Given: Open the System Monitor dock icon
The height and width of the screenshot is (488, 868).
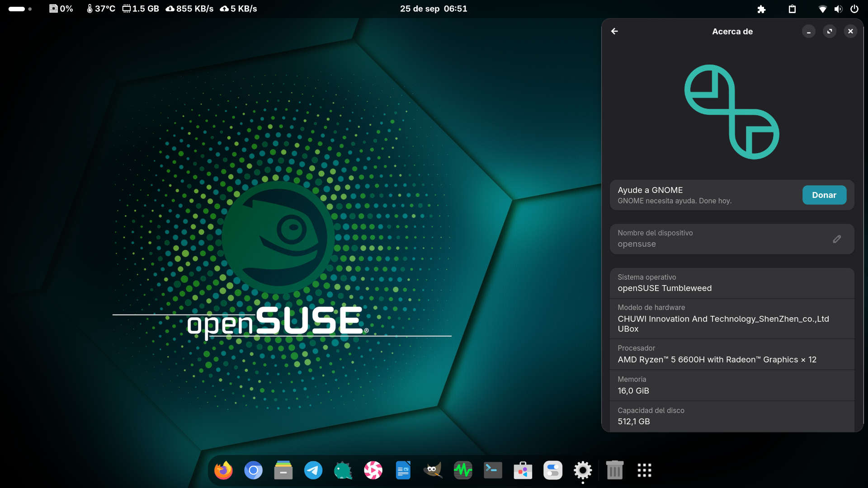Looking at the screenshot, I should point(463,470).
